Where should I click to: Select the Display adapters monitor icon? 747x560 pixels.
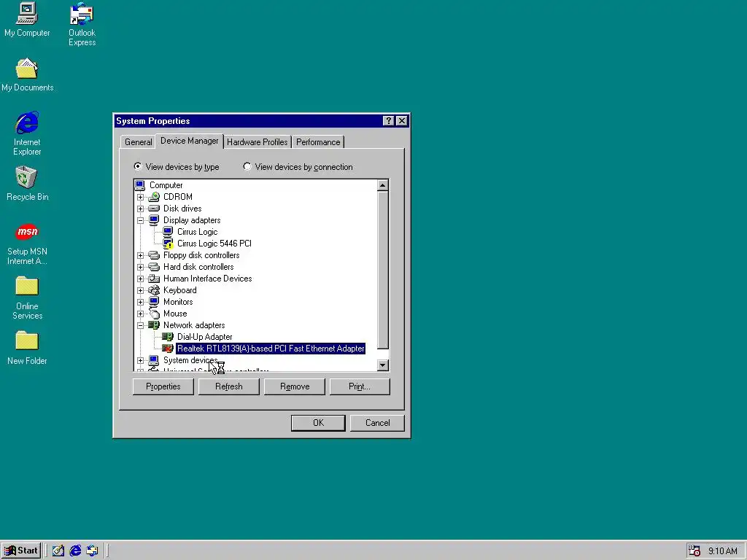pos(153,220)
